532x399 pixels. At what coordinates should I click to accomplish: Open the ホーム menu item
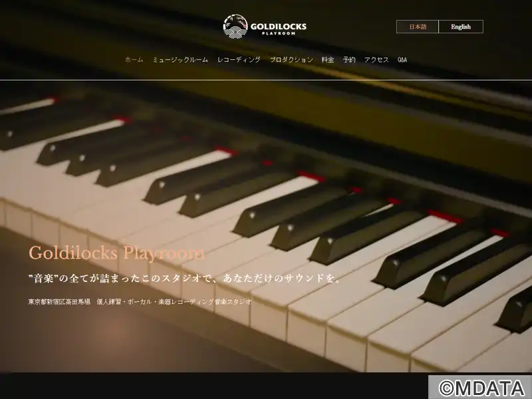pyautogui.click(x=134, y=60)
